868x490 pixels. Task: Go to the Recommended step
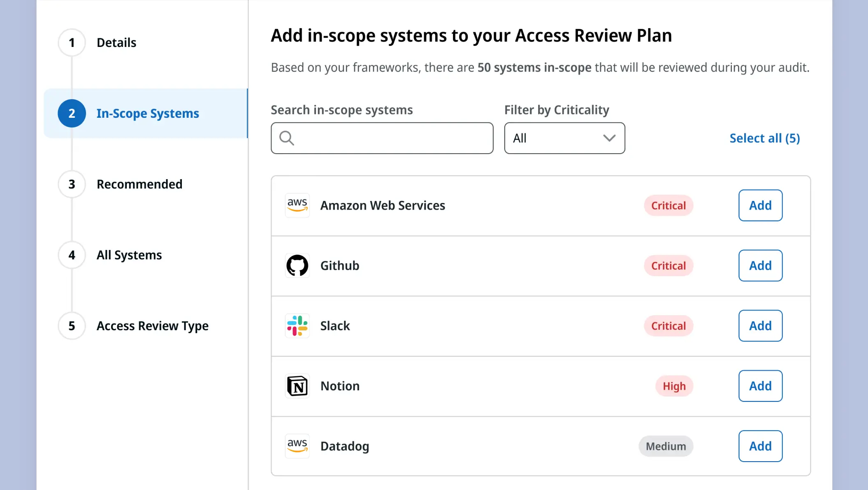point(139,184)
